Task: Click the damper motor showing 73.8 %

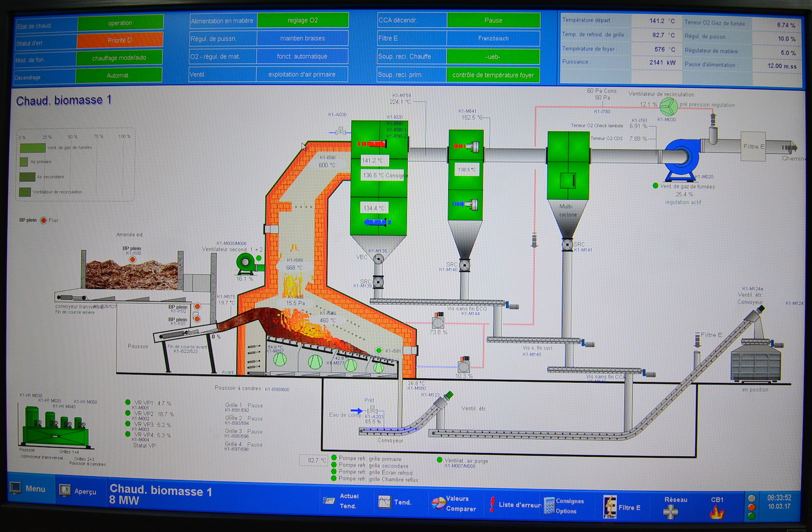Action: pos(437,321)
